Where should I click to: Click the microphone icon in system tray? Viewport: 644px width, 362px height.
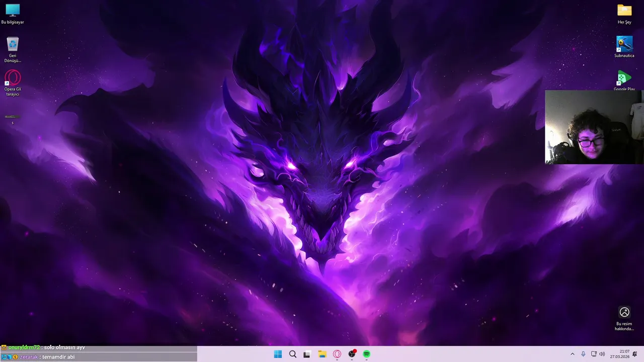[x=583, y=354]
